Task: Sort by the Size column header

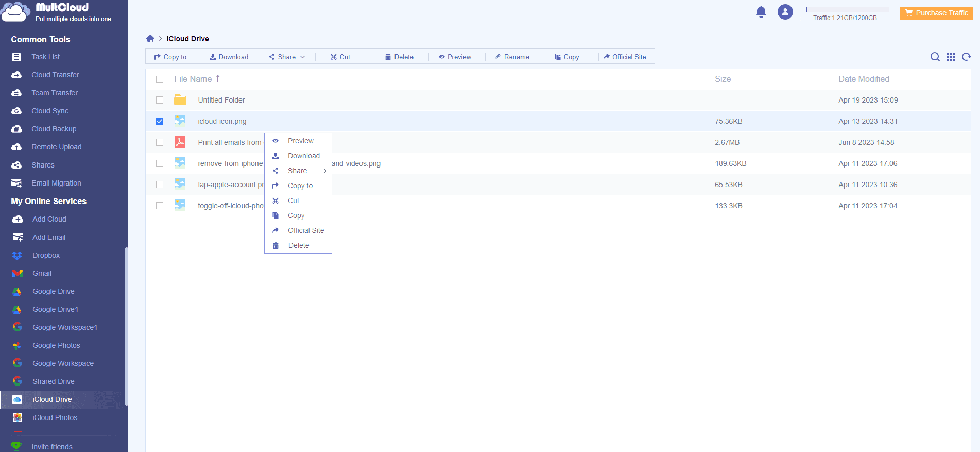Action: click(723, 79)
